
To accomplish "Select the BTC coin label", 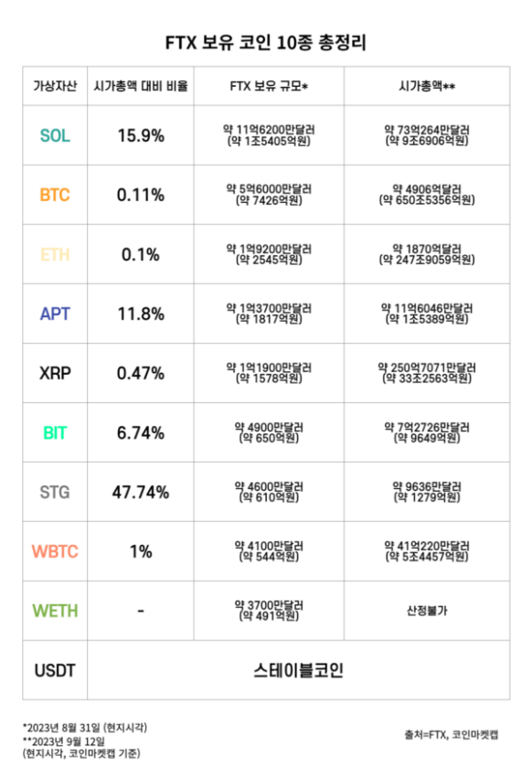I will 55,195.
